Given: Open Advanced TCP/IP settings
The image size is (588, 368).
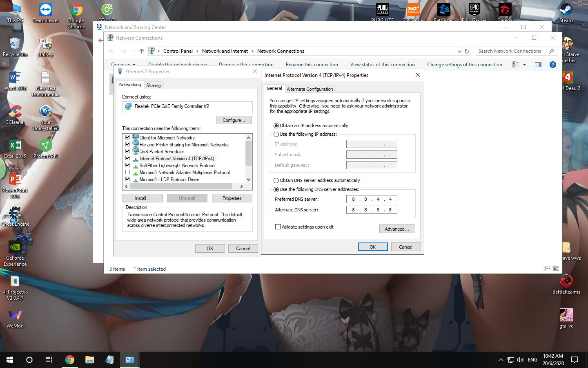Looking at the screenshot, I should (397, 229).
